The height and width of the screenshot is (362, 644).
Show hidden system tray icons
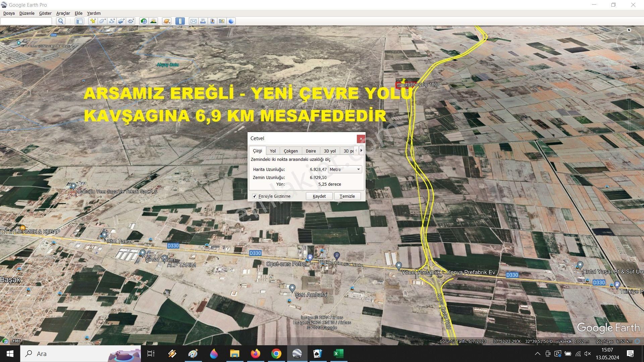[x=537, y=354]
